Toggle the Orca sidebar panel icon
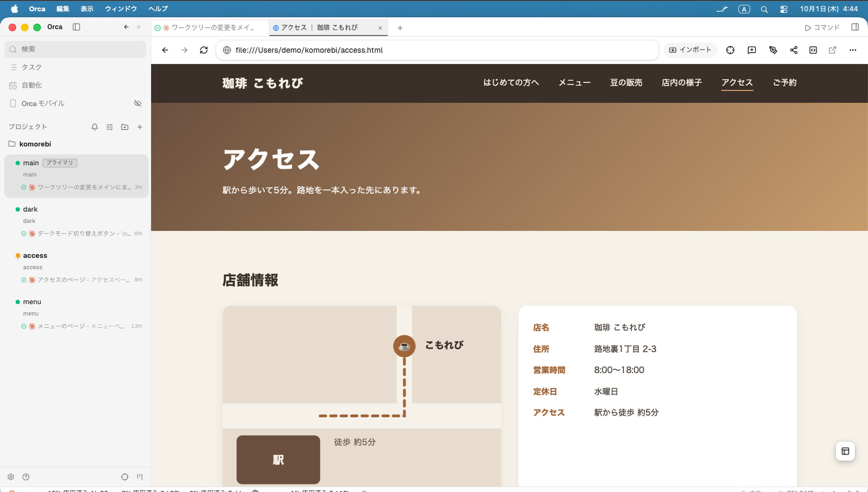Image resolution: width=868 pixels, height=492 pixels. (76, 27)
